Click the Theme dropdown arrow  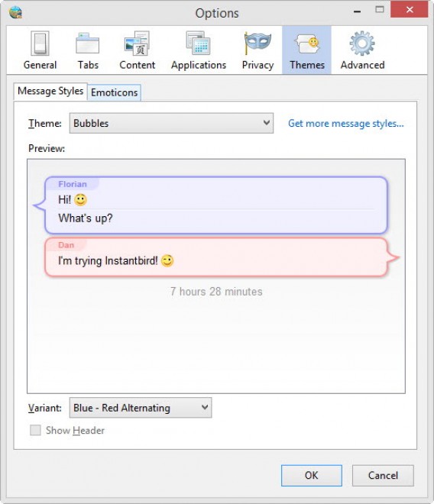pos(267,122)
